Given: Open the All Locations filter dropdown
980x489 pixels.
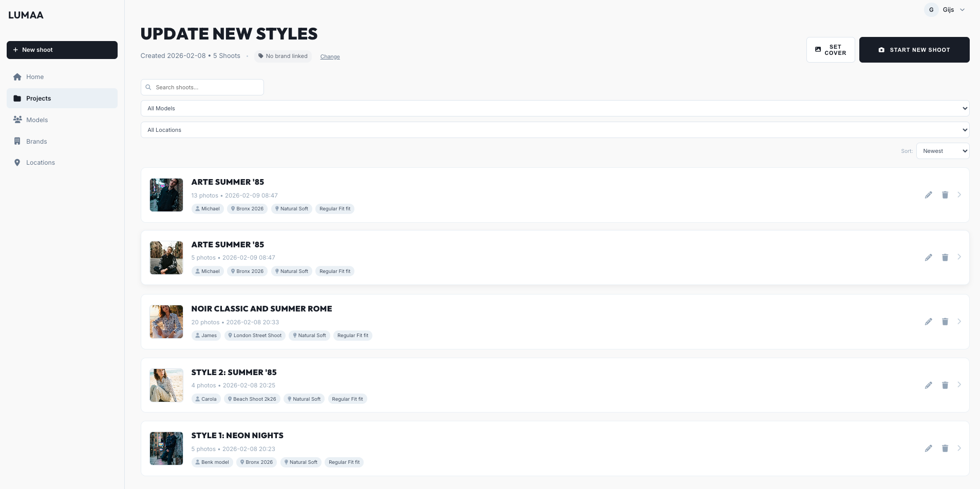Looking at the screenshot, I should click(555, 130).
